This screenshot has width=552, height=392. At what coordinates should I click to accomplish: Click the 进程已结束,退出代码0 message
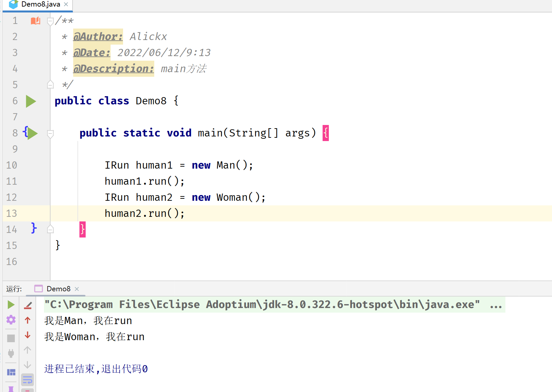(96, 369)
